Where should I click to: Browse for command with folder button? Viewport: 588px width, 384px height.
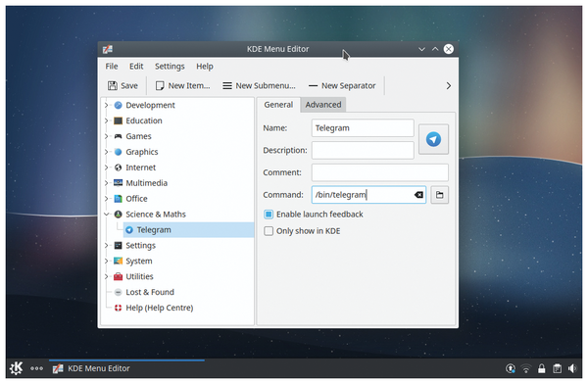(439, 195)
